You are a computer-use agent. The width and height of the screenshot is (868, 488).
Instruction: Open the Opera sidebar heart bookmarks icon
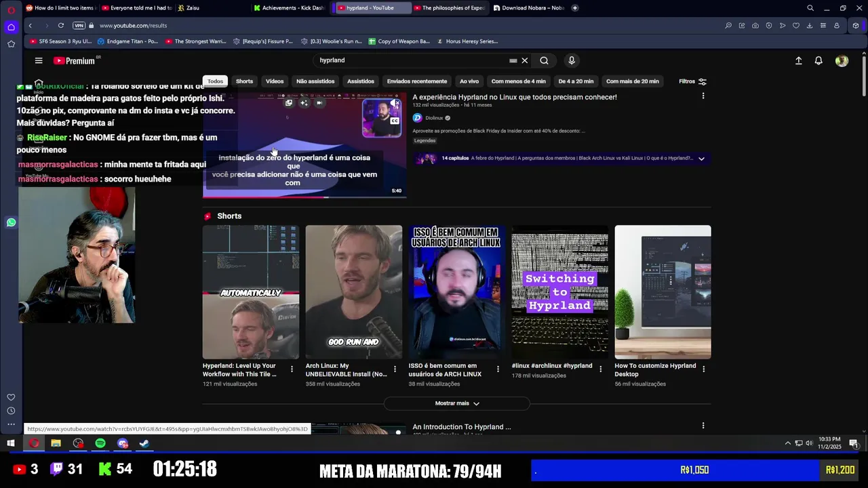pos(11,397)
